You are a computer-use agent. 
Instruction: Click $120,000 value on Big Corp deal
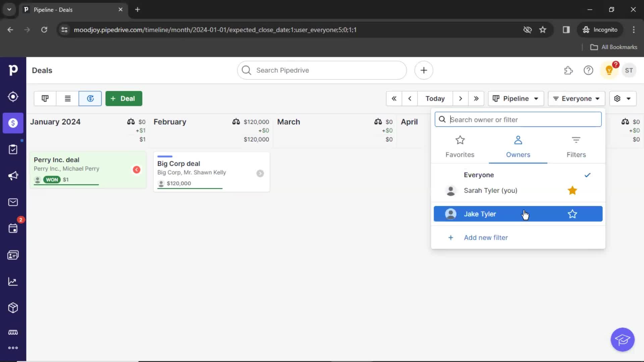point(179,183)
